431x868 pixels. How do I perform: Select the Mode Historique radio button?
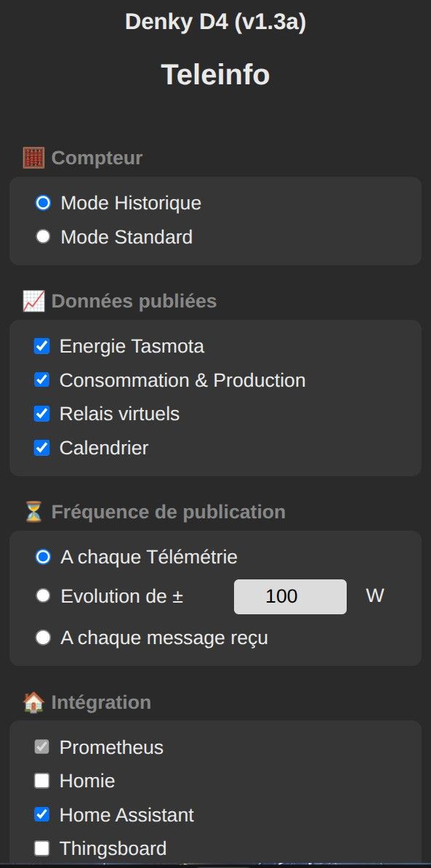coord(43,203)
